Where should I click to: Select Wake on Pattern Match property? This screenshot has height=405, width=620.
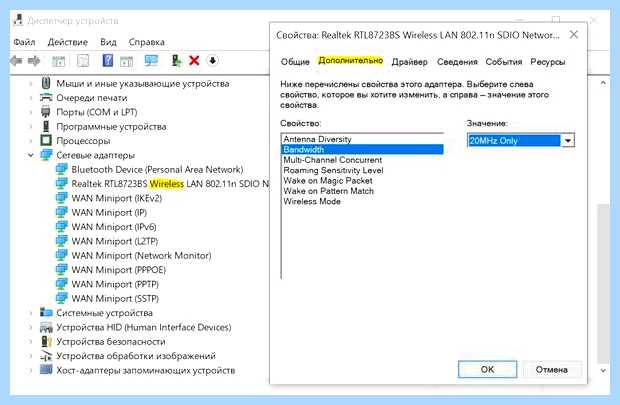362,191
